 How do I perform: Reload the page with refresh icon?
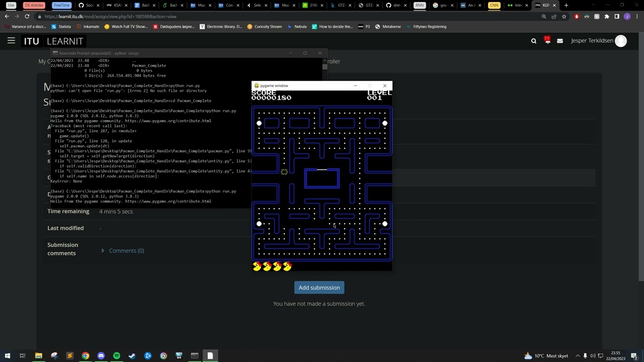(27, 17)
